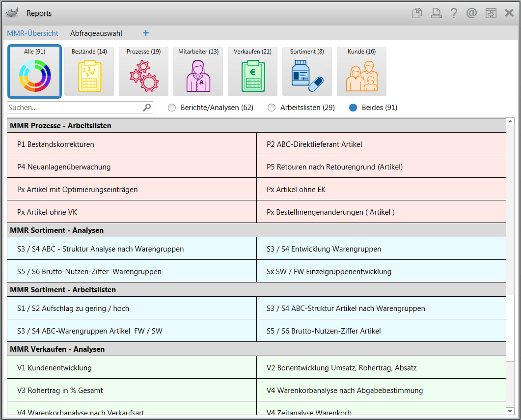
Task: Open Px Artikel ohne VK
Action: 132,212
